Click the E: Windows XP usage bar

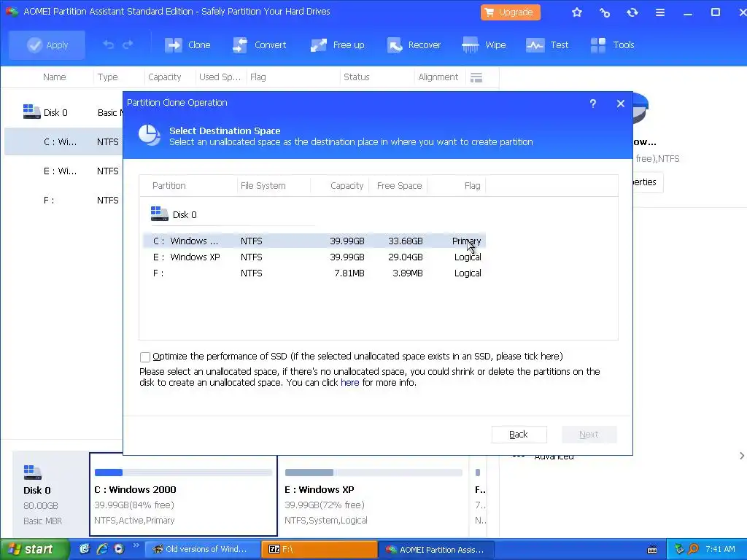[x=374, y=472]
